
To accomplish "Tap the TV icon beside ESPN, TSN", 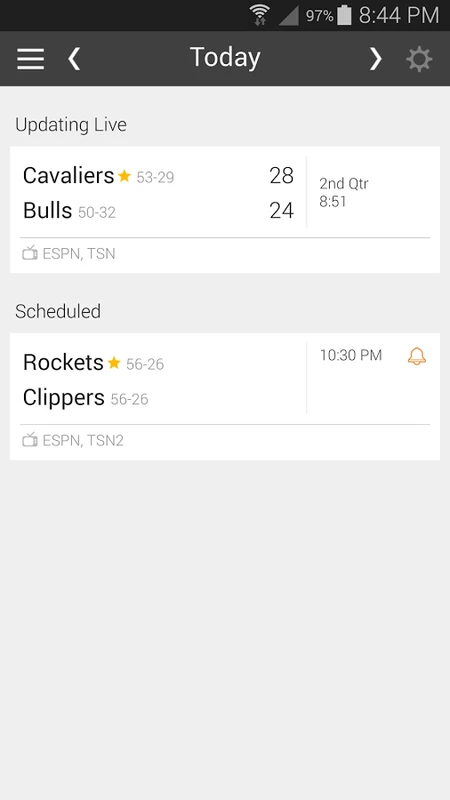I will [30, 253].
